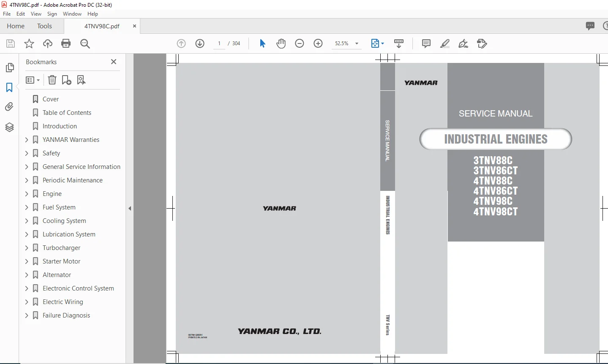
Task: Click the upload to cloud icon
Action: [x=48, y=43]
